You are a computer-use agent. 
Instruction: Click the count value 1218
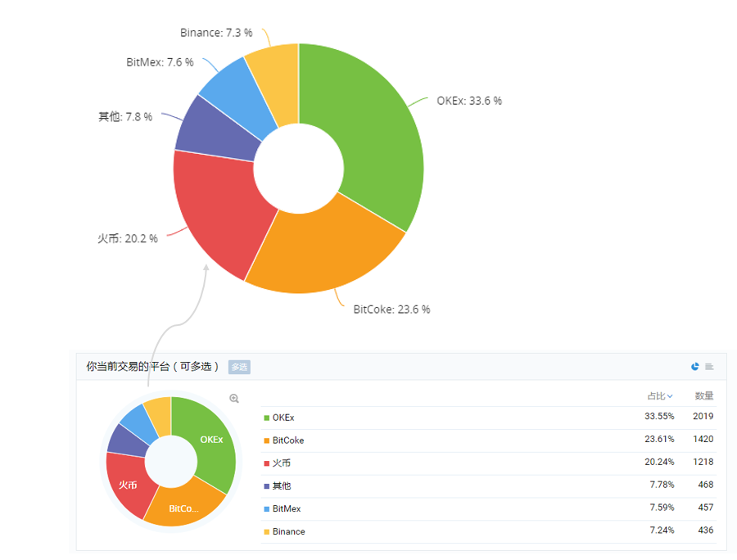point(703,462)
